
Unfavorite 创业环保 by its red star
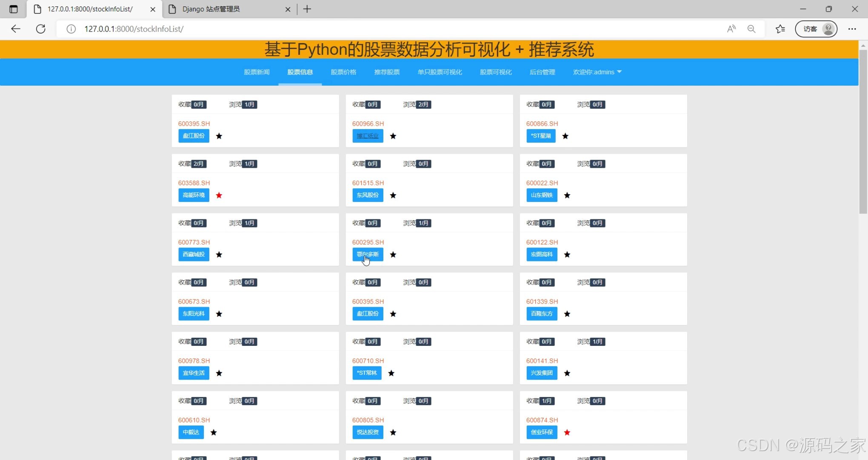567,432
